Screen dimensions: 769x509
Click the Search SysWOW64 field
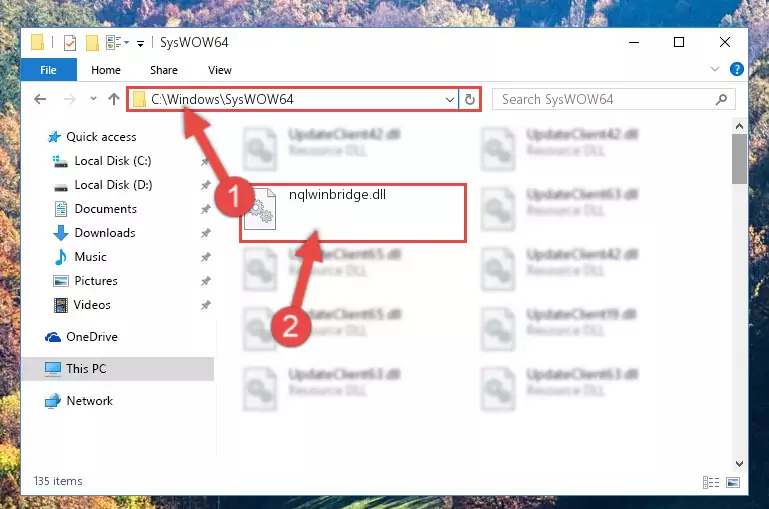614,100
